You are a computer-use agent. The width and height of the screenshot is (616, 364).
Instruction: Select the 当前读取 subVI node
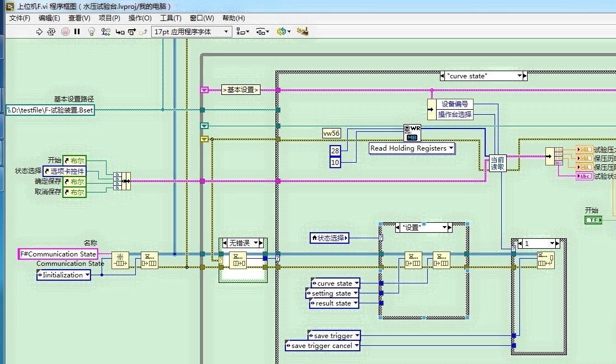click(497, 163)
